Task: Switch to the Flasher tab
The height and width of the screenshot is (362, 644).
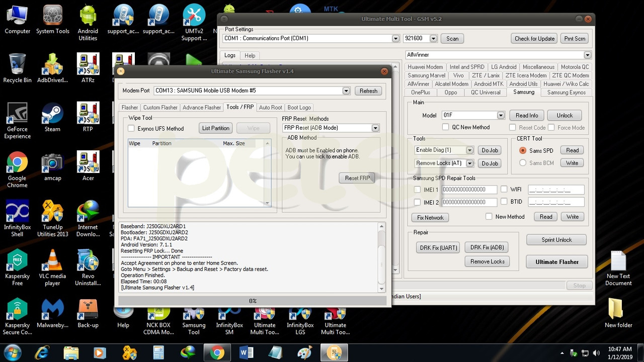Action: [x=130, y=108]
